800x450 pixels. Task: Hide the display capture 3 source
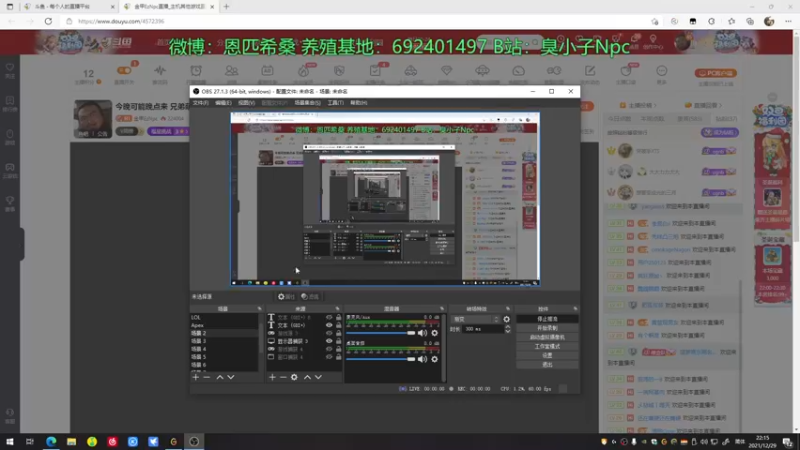click(329, 341)
